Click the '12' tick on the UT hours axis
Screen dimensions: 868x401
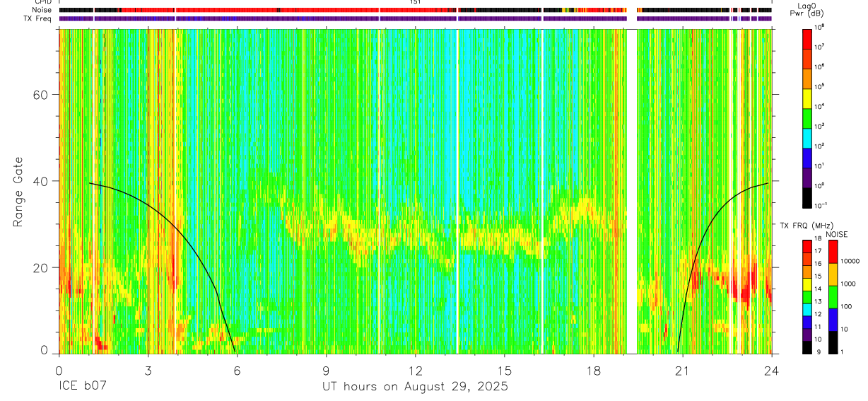coord(416,370)
